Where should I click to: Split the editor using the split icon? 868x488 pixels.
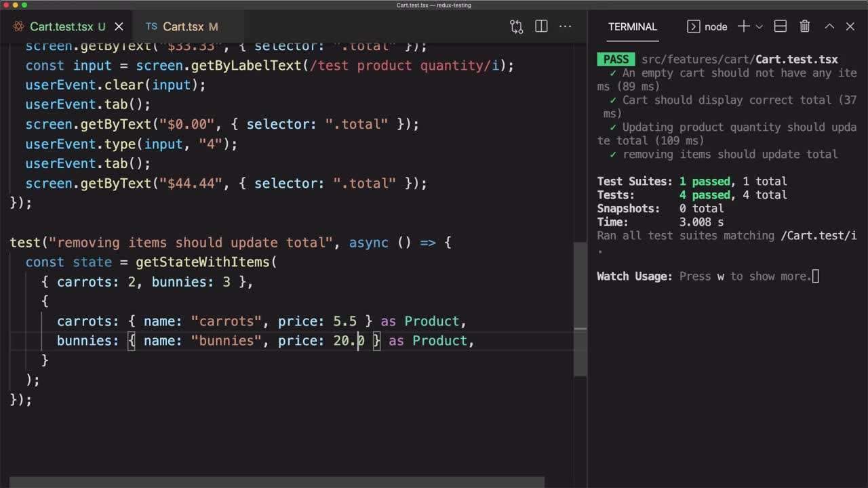pyautogui.click(x=541, y=26)
